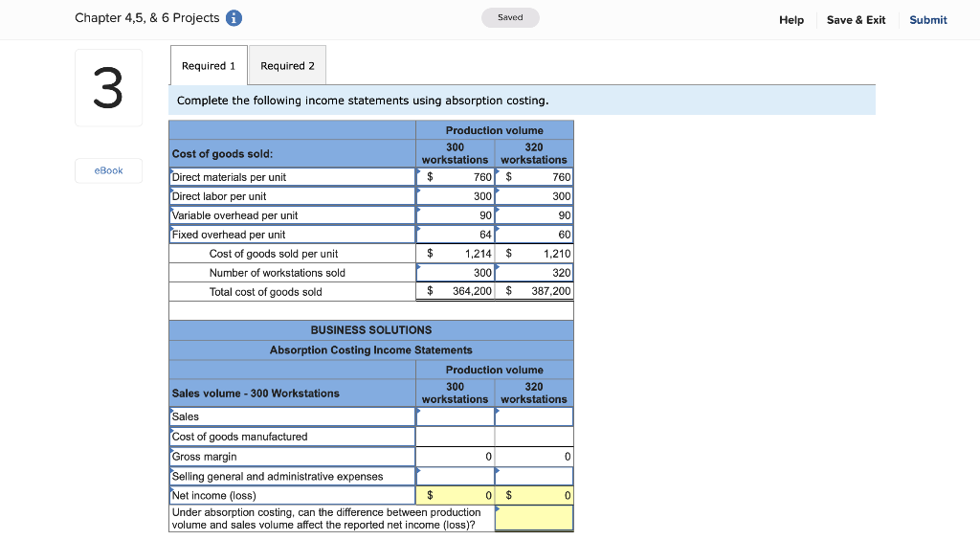
Task: Click the info icon beside Chapter 4,5, & 6 Projects
Action: pyautogui.click(x=234, y=18)
